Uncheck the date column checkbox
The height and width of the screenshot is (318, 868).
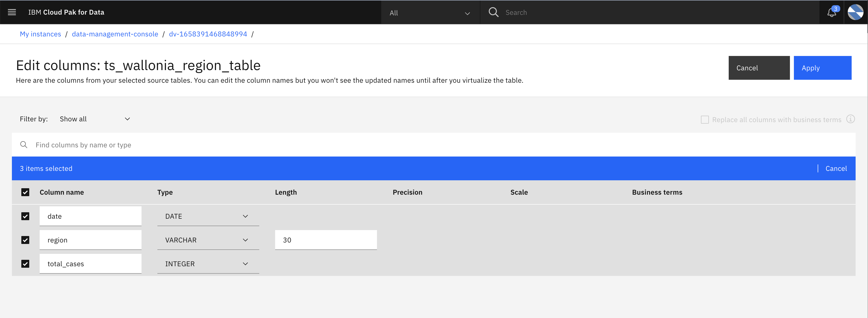[25, 216]
